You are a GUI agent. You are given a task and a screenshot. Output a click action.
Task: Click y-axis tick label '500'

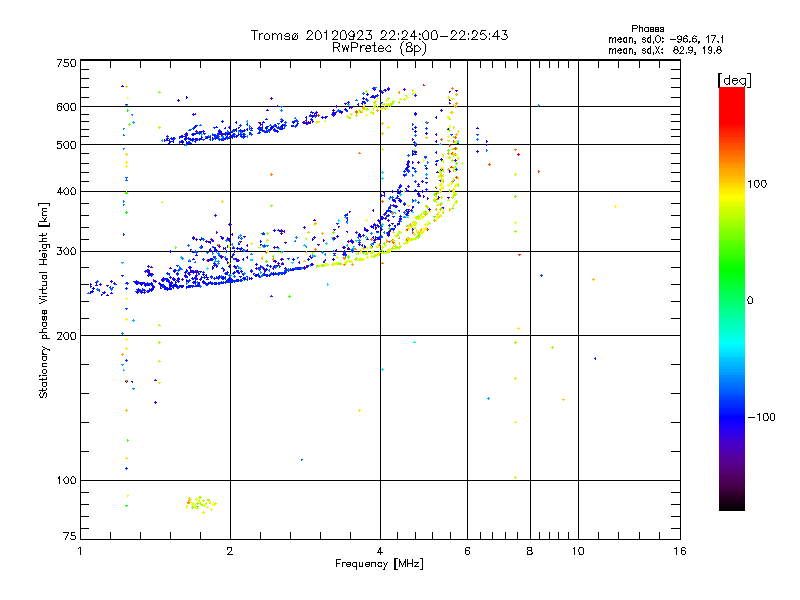coord(66,145)
